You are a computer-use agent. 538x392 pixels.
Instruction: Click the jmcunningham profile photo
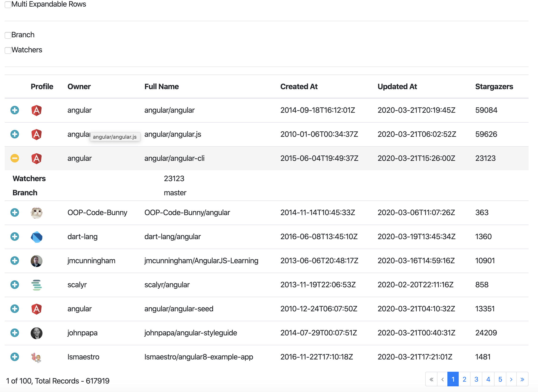click(x=36, y=261)
